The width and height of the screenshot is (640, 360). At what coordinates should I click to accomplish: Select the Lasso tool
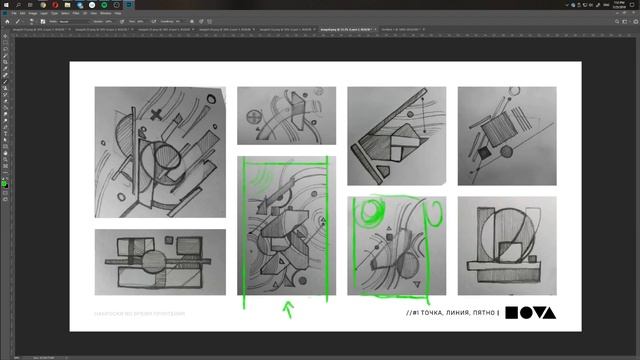(x=5, y=49)
